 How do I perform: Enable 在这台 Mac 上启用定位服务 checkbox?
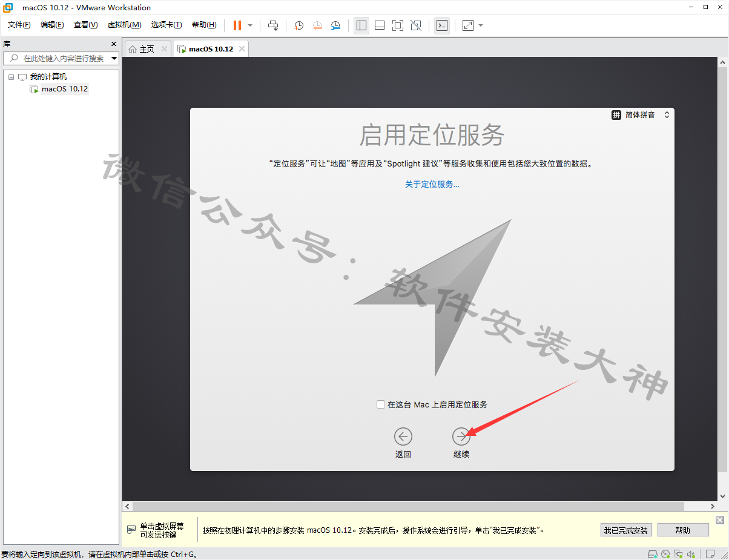point(380,404)
